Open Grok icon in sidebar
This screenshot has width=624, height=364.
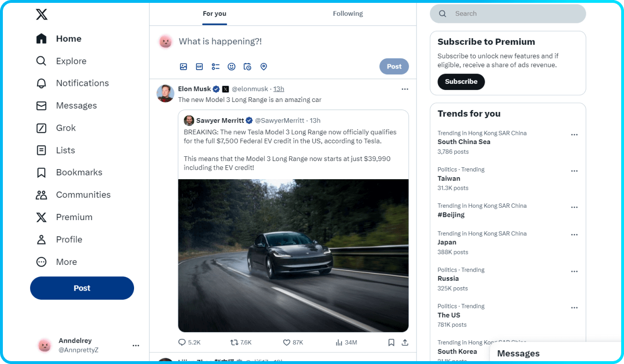tap(42, 128)
